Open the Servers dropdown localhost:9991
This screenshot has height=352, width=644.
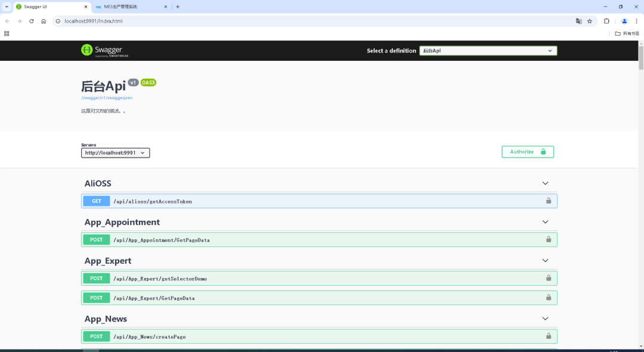point(115,153)
